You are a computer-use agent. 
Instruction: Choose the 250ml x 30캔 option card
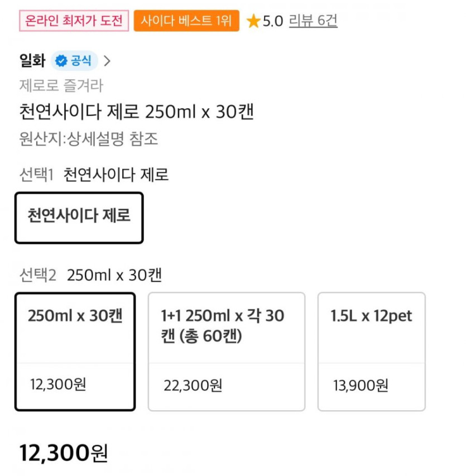pos(75,351)
